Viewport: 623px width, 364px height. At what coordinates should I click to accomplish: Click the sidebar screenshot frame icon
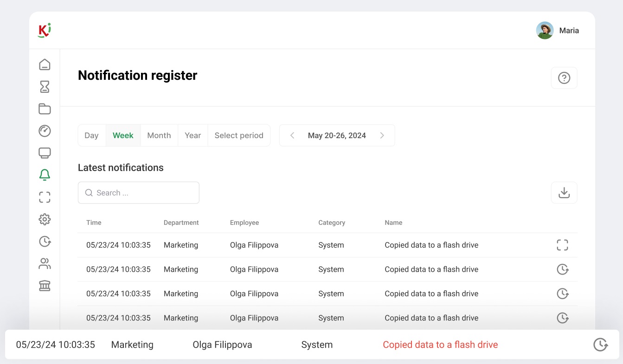click(x=45, y=197)
